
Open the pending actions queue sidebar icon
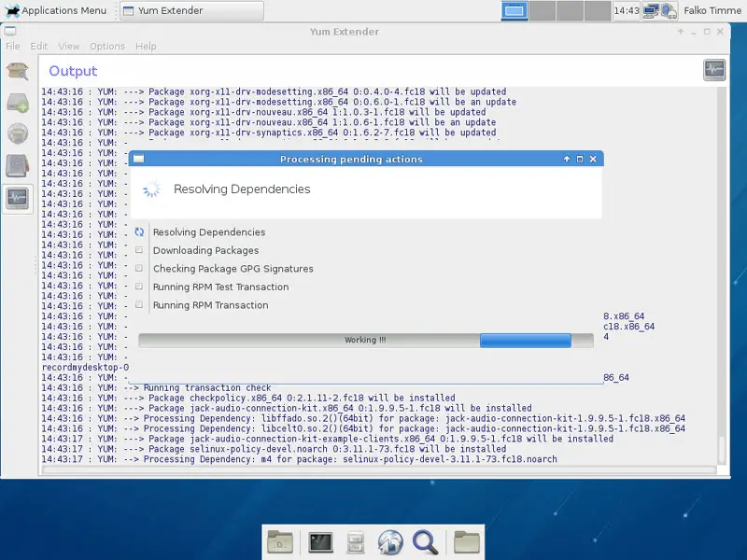click(18, 103)
